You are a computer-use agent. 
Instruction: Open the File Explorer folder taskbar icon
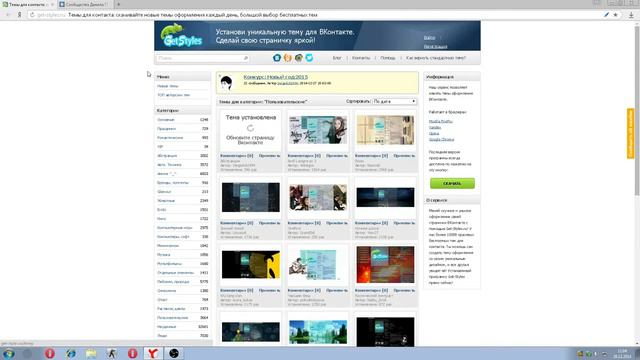pyautogui.click(x=91, y=353)
